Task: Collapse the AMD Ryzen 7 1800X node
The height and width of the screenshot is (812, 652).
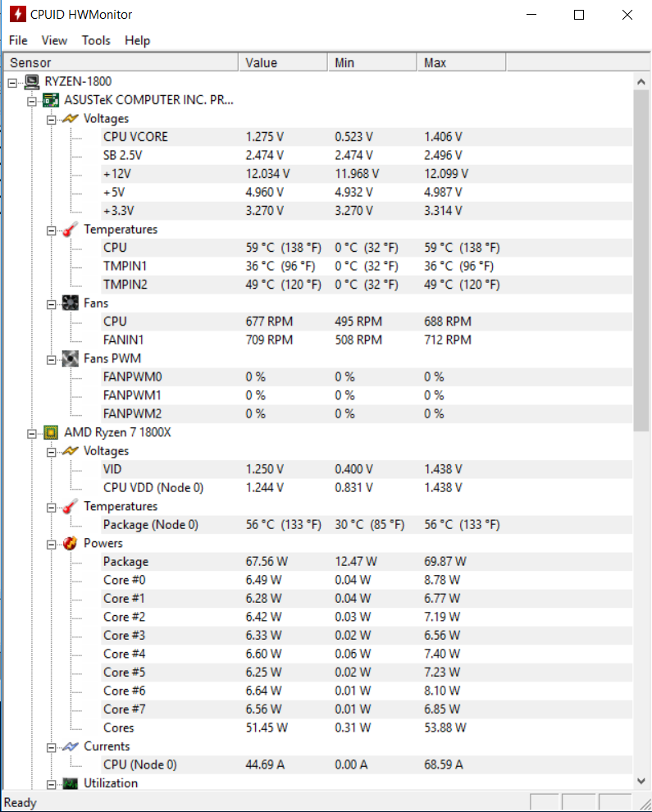Action: point(32,433)
